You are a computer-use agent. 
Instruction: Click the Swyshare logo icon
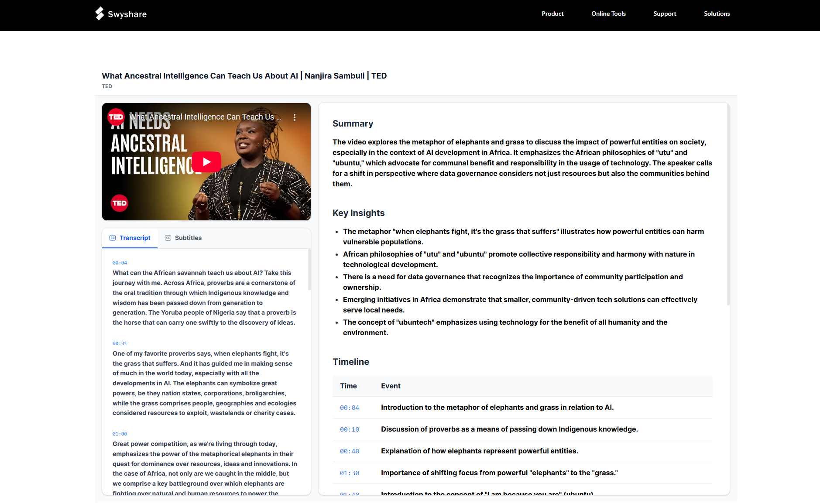[x=99, y=14]
